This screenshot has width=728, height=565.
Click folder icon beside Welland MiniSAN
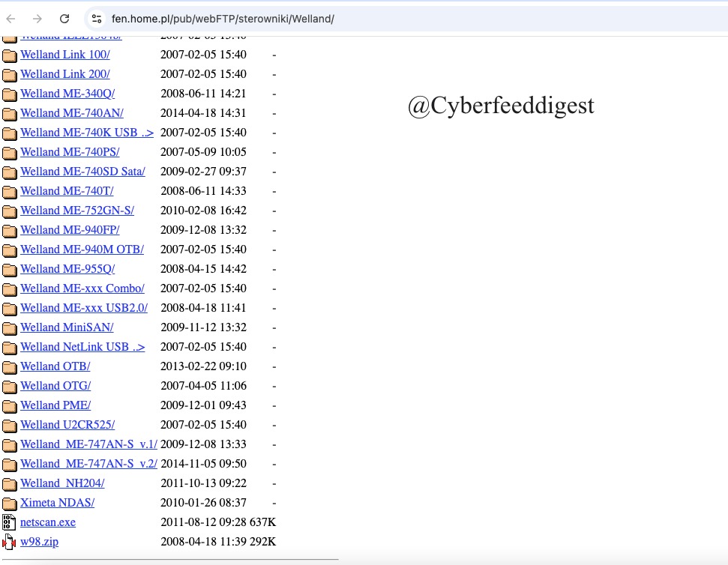coord(9,328)
